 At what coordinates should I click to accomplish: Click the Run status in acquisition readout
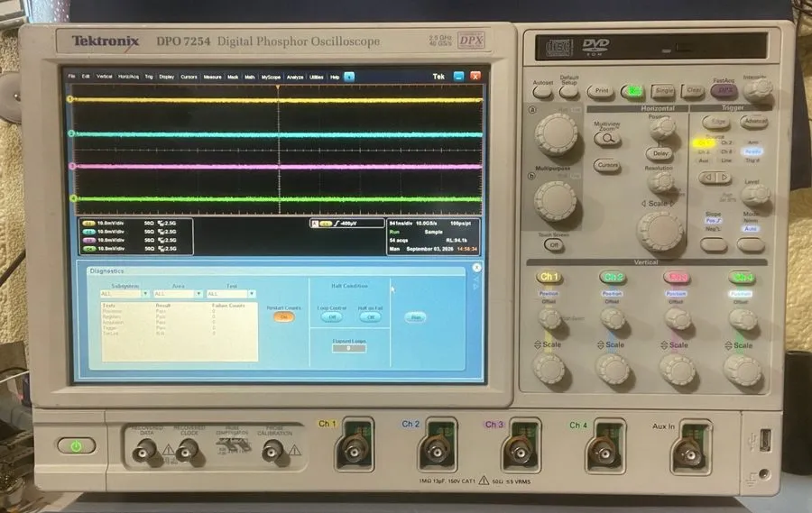(394, 232)
